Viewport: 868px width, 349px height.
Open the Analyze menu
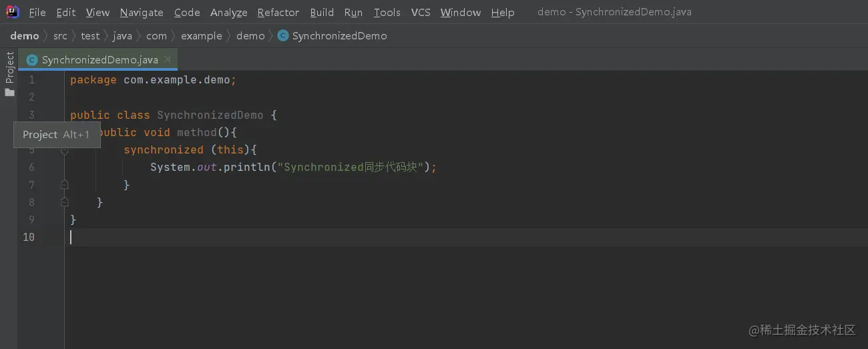228,12
